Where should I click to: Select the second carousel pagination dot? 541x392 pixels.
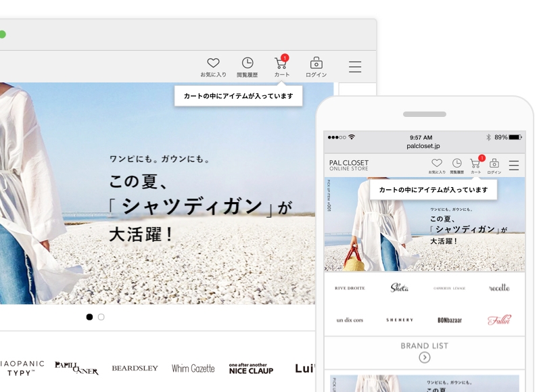click(101, 317)
